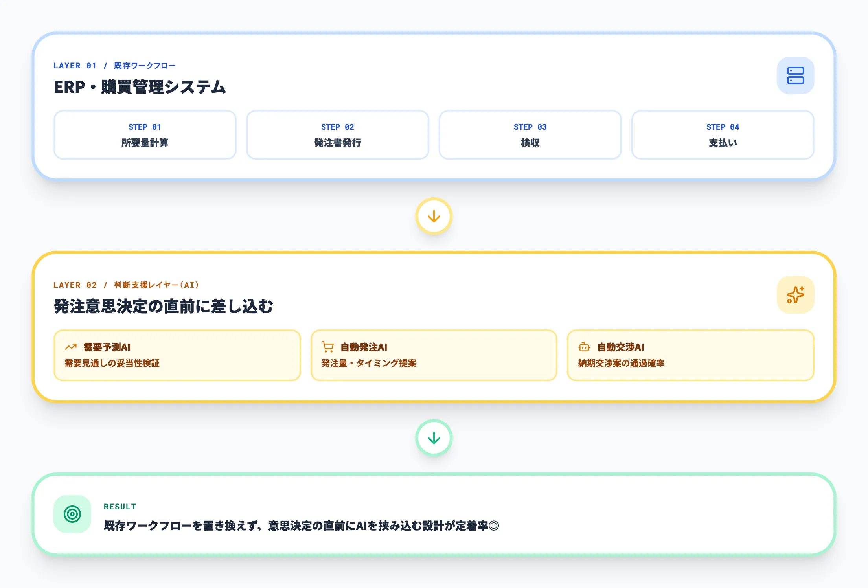Click the 既存ワークフロー breadcrumb label
Screen dimensions: 868x588
point(144,66)
